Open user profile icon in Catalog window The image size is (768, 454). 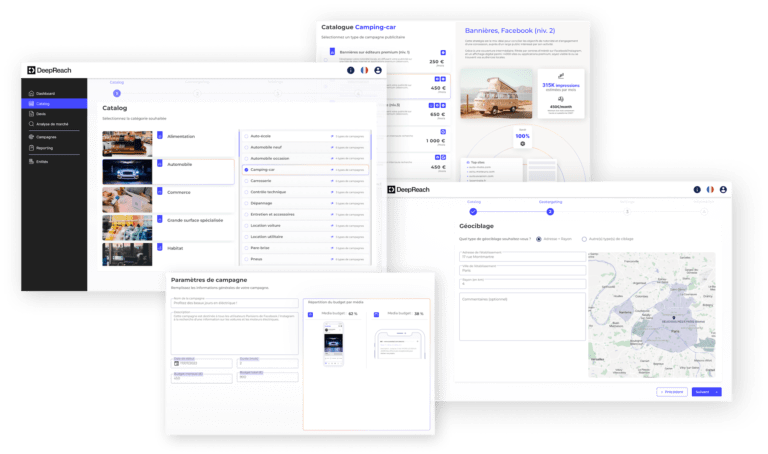(x=378, y=70)
